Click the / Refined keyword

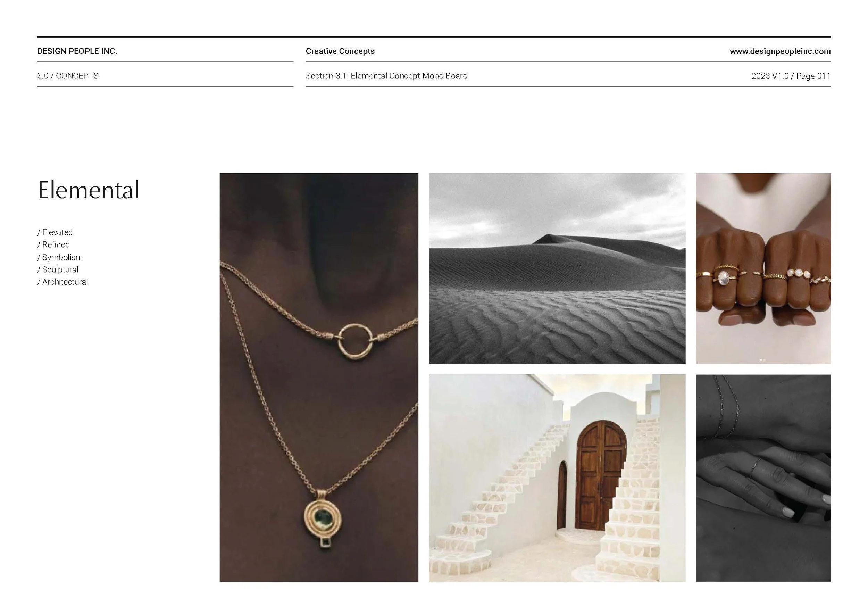click(x=53, y=244)
